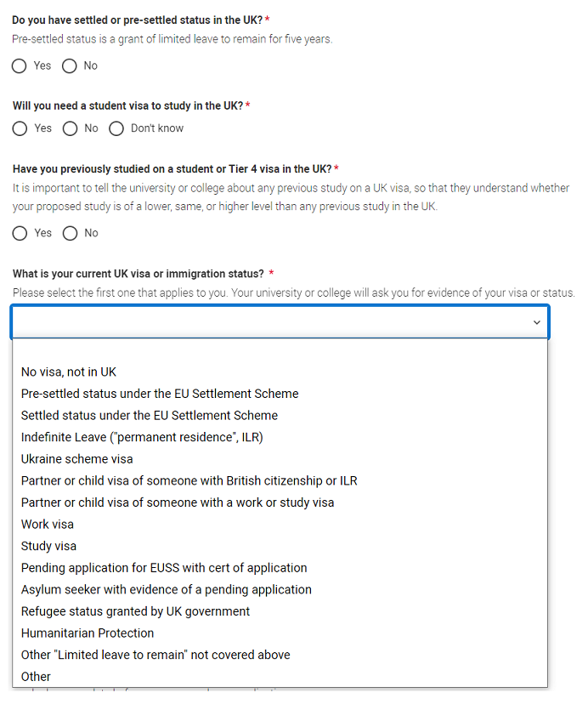Pick Ukraine scheme visa option

(x=77, y=459)
